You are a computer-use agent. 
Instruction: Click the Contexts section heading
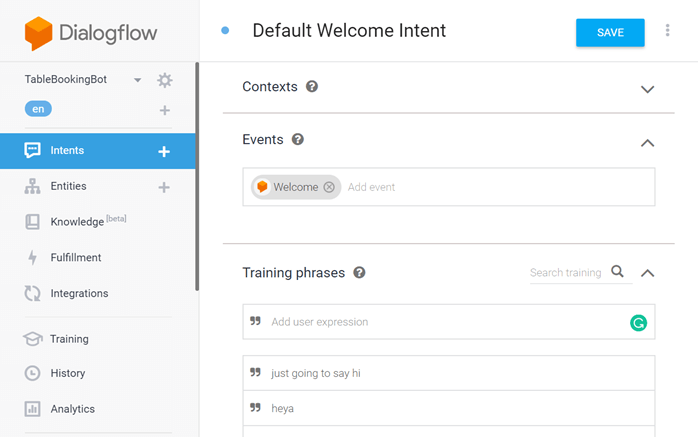[x=270, y=87]
